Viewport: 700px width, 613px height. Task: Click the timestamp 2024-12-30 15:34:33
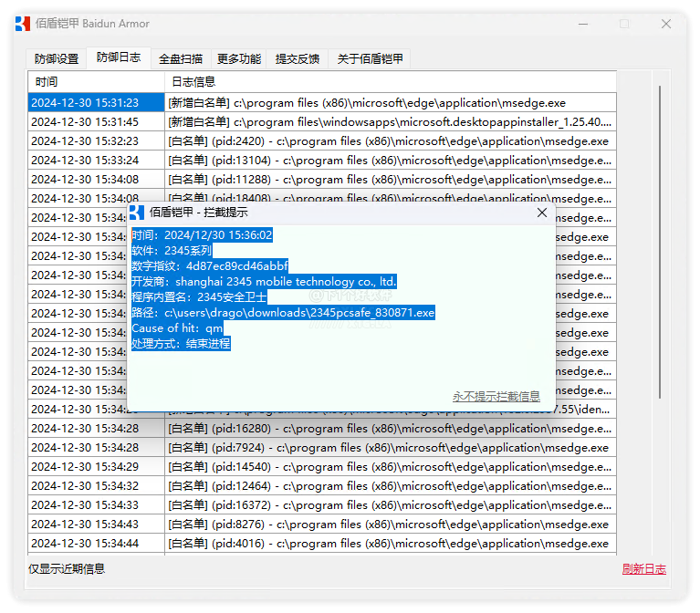coord(85,505)
